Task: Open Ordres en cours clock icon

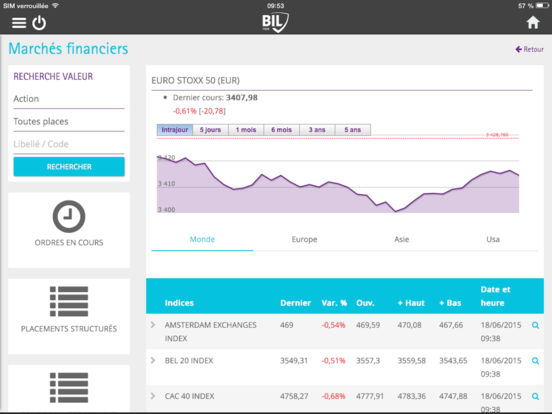Action: point(69,216)
